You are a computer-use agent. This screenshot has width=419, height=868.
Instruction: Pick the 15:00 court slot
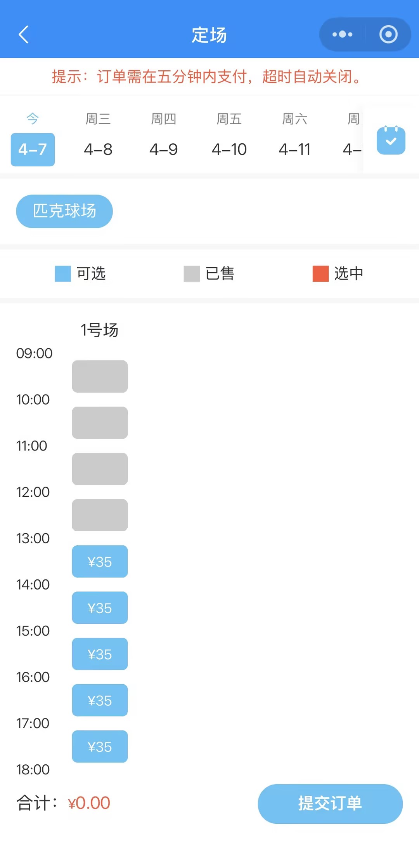pos(100,654)
